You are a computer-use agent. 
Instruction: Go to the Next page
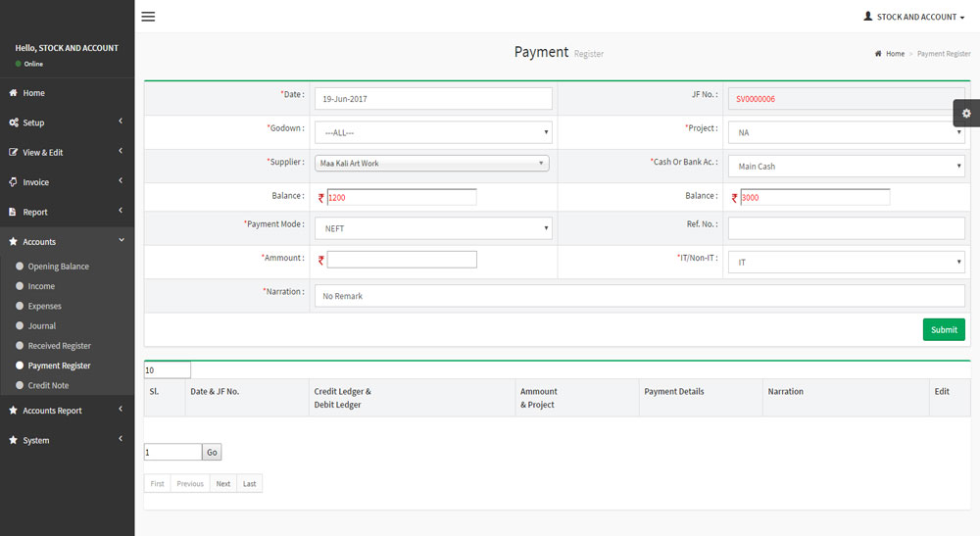click(223, 483)
